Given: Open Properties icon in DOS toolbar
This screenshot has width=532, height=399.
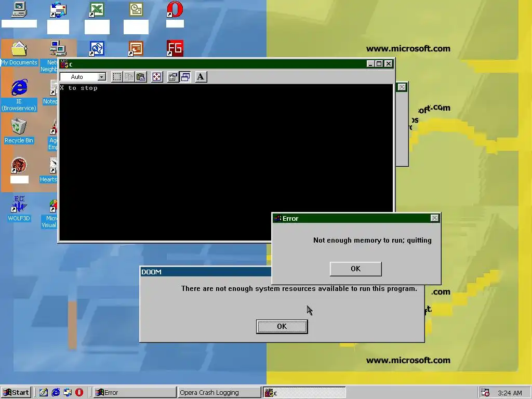Looking at the screenshot, I should coord(172,77).
